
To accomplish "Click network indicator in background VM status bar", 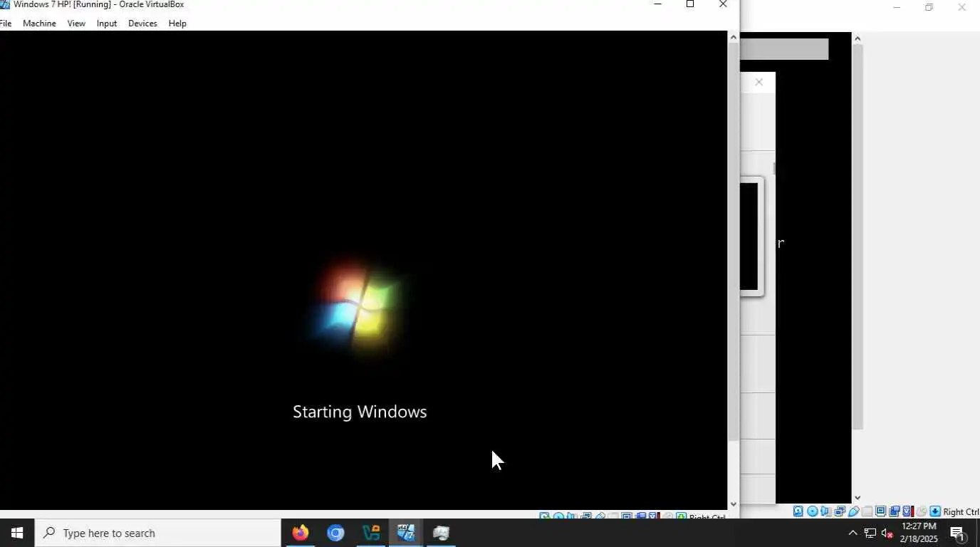I will point(840,511).
